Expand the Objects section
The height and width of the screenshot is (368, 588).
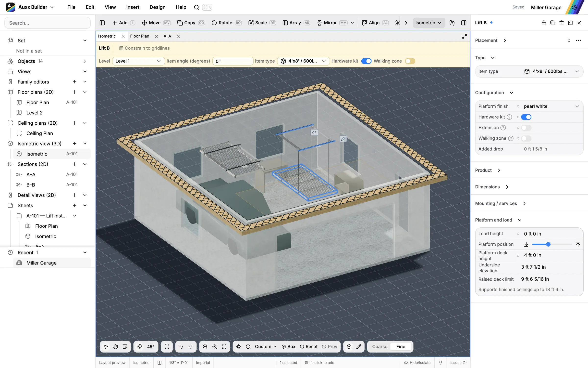coord(85,61)
